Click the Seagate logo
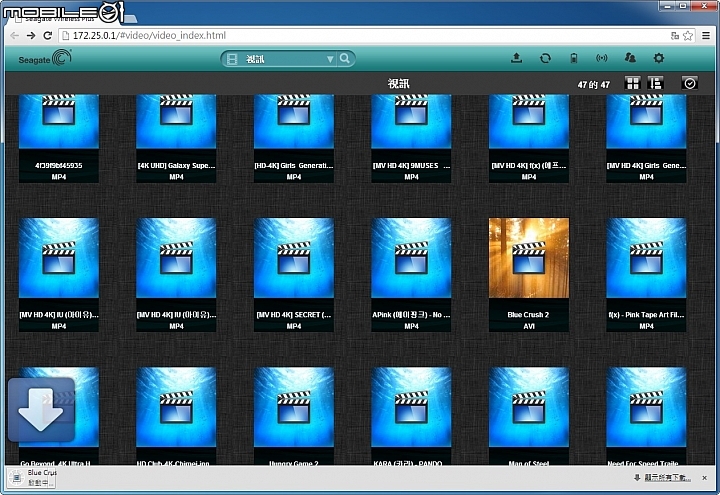720x495 pixels. [x=45, y=58]
